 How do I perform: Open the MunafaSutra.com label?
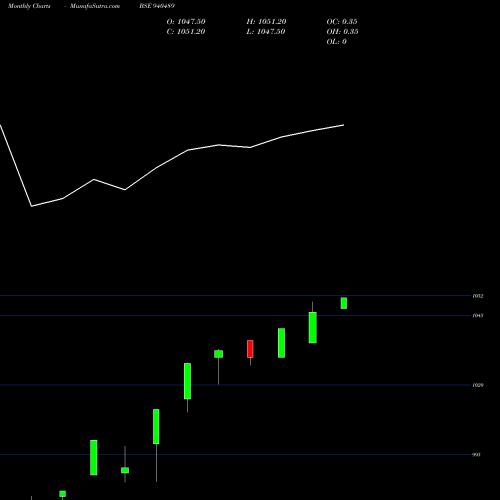95,6
